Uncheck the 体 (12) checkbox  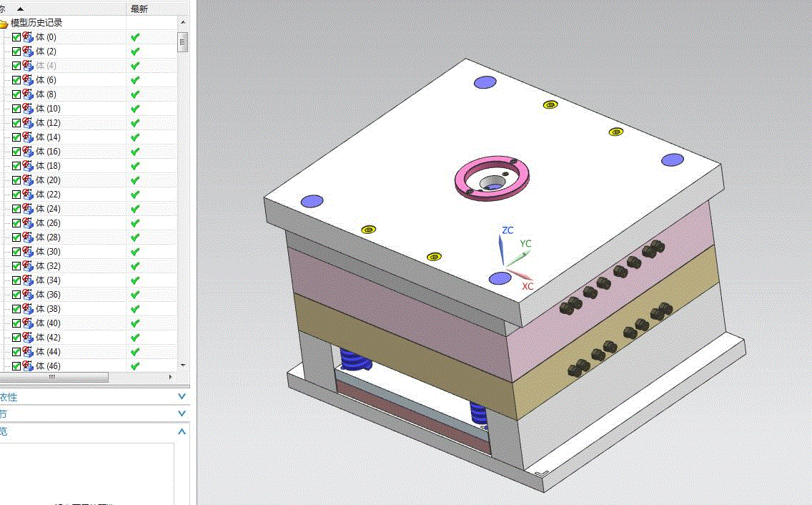click(16, 123)
